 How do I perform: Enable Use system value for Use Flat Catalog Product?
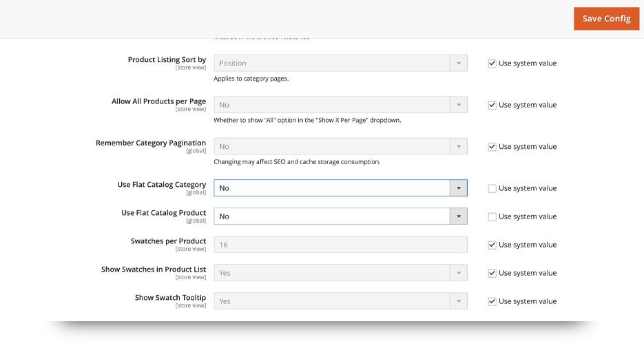492,216
